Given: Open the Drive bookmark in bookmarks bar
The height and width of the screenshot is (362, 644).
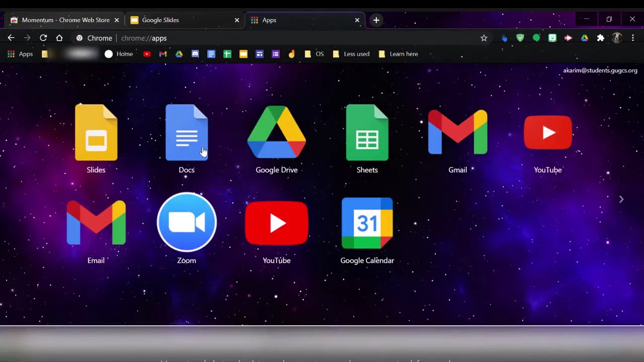Looking at the screenshot, I should (179, 54).
